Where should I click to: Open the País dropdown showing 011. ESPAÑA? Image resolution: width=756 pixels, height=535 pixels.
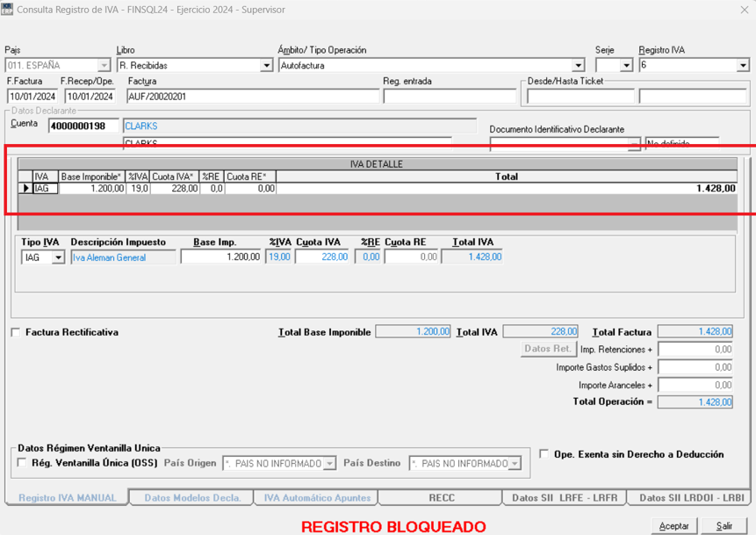click(104, 65)
